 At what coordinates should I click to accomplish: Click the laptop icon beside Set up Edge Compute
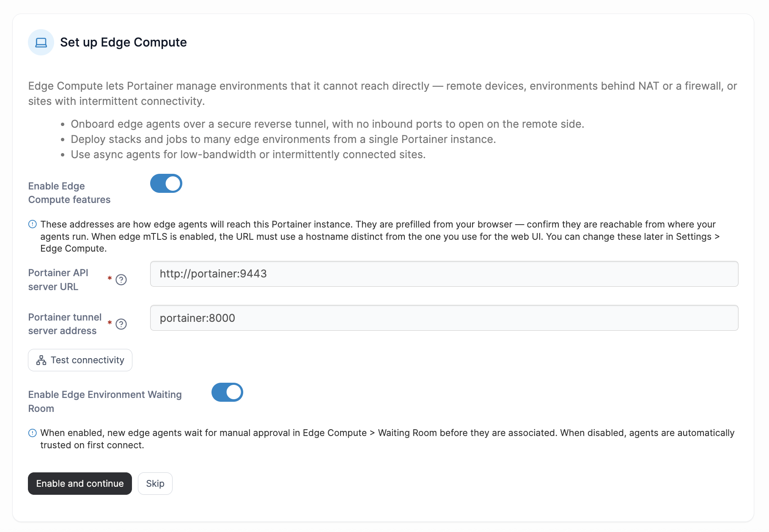pyautogui.click(x=41, y=42)
